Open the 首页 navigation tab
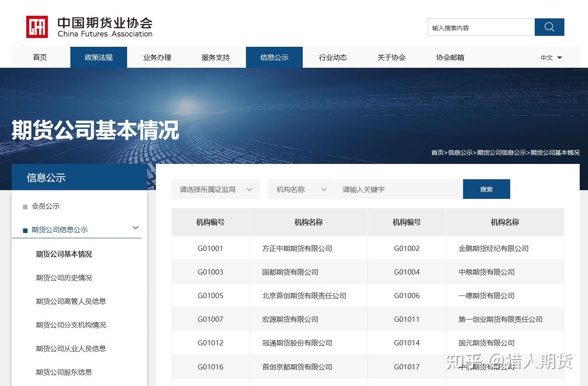 pyautogui.click(x=40, y=57)
